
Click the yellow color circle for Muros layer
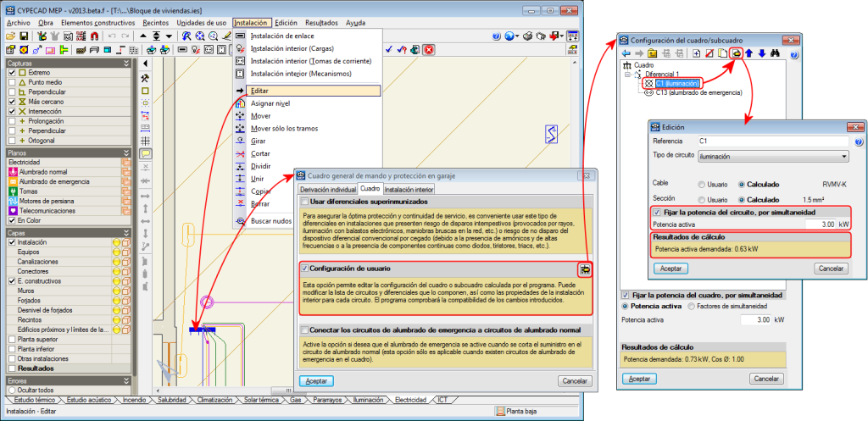pos(116,291)
